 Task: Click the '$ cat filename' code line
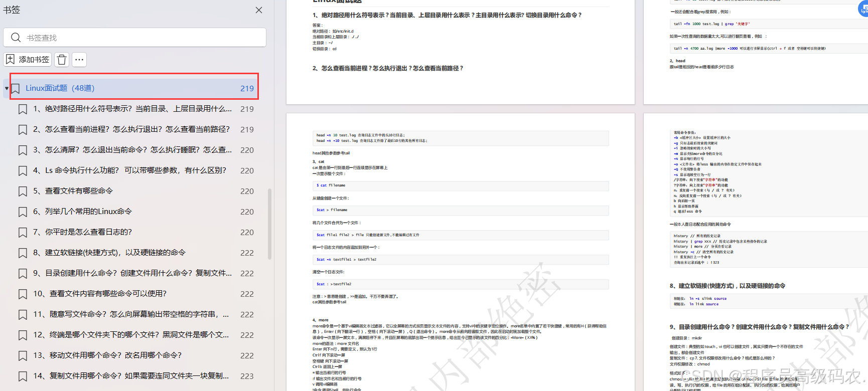pyautogui.click(x=331, y=185)
